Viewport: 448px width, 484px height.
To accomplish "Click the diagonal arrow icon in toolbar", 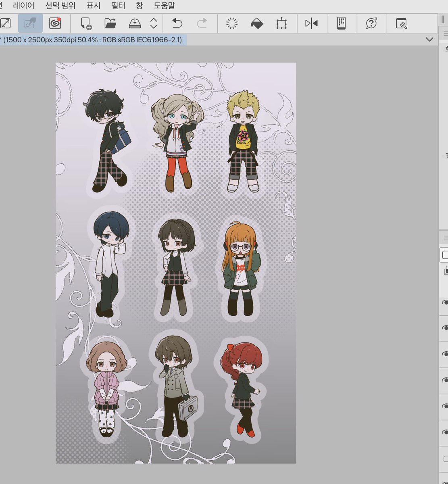I will click(x=5, y=23).
